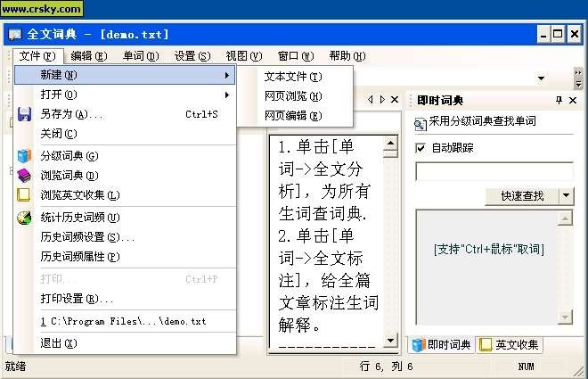Viewport: 588px width, 379px height.
Task: Choose 浏览英文收集(L) menu entry
Action: [125, 194]
